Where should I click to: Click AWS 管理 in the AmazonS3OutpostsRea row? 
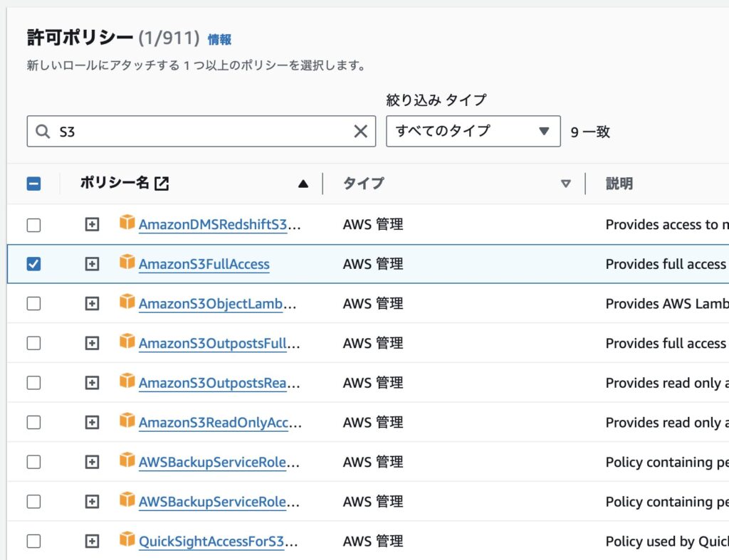pos(373,383)
